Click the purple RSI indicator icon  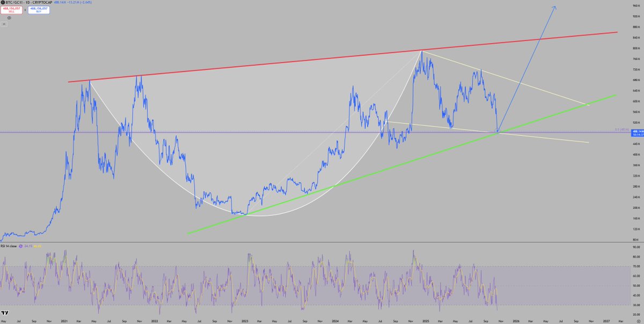click(x=21, y=246)
